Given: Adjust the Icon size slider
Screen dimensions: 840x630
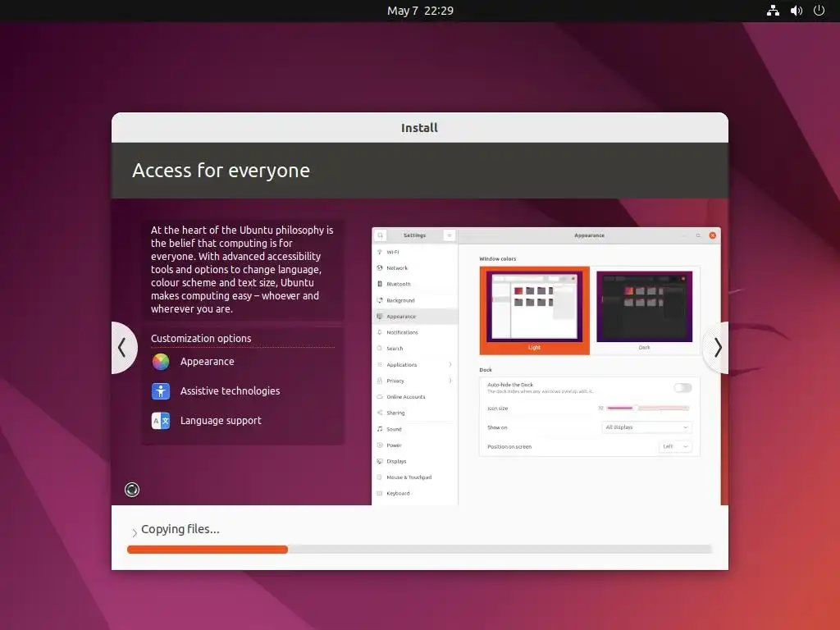Looking at the screenshot, I should (648, 409).
